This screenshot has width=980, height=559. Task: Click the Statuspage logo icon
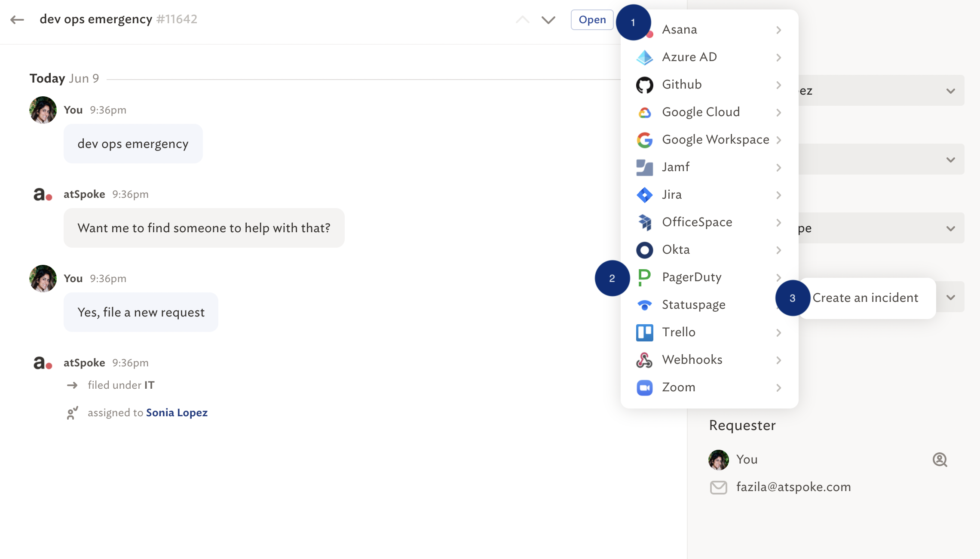point(644,305)
